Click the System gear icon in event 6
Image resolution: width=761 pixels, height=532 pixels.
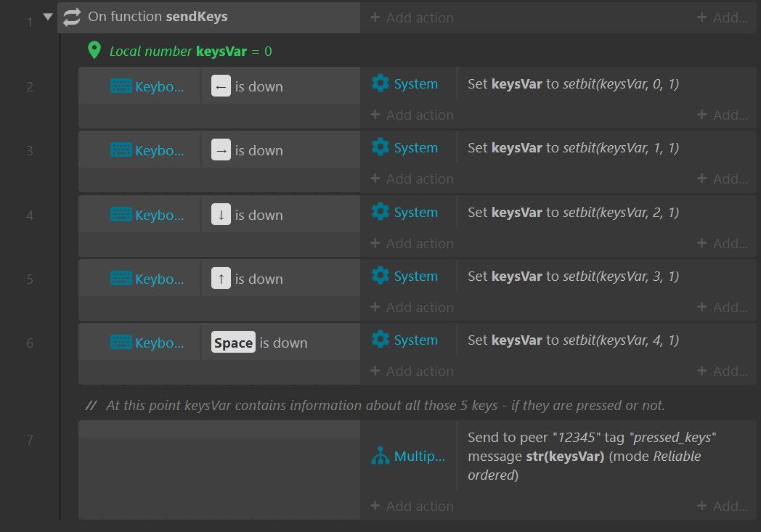380,340
